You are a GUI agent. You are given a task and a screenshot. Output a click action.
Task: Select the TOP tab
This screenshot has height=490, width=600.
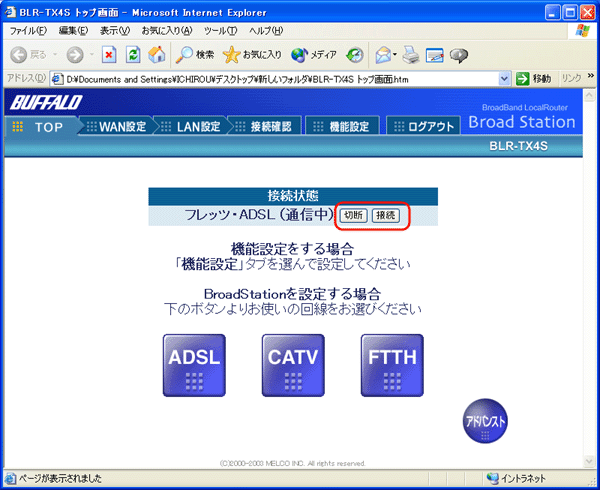click(x=41, y=127)
